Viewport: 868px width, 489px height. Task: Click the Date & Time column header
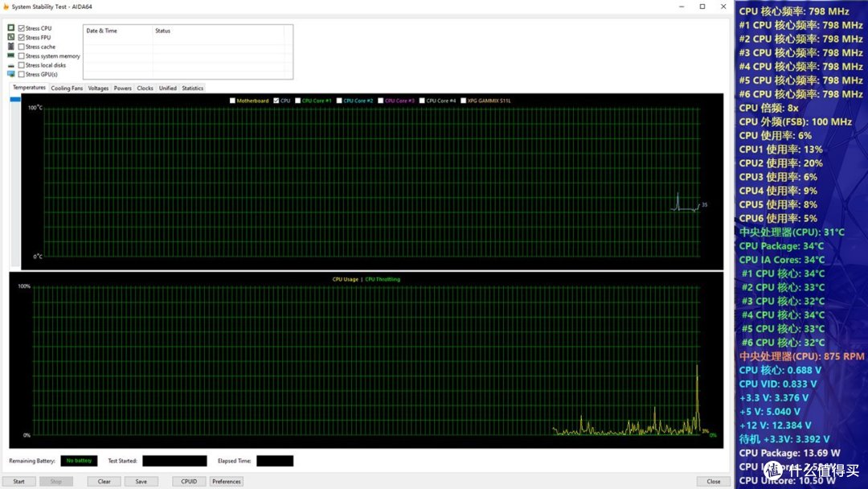coord(117,31)
